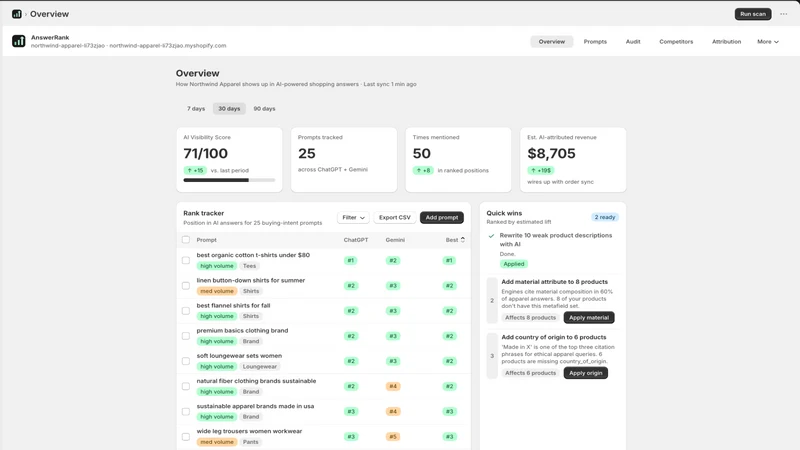800x450 pixels.
Task: Click the Gemini column header
Action: [x=395, y=240]
